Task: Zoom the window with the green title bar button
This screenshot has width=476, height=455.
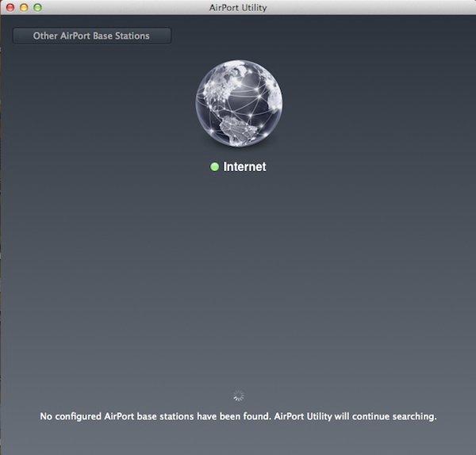Action: coord(37,7)
